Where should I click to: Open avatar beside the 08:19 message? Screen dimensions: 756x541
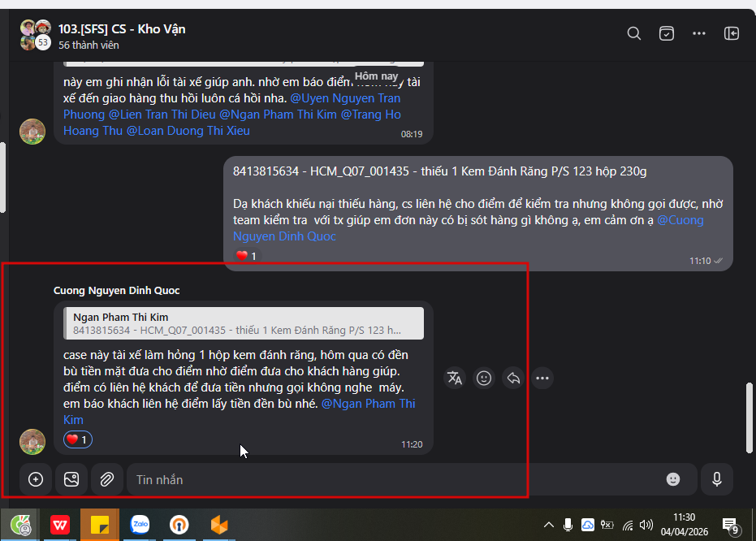point(32,131)
